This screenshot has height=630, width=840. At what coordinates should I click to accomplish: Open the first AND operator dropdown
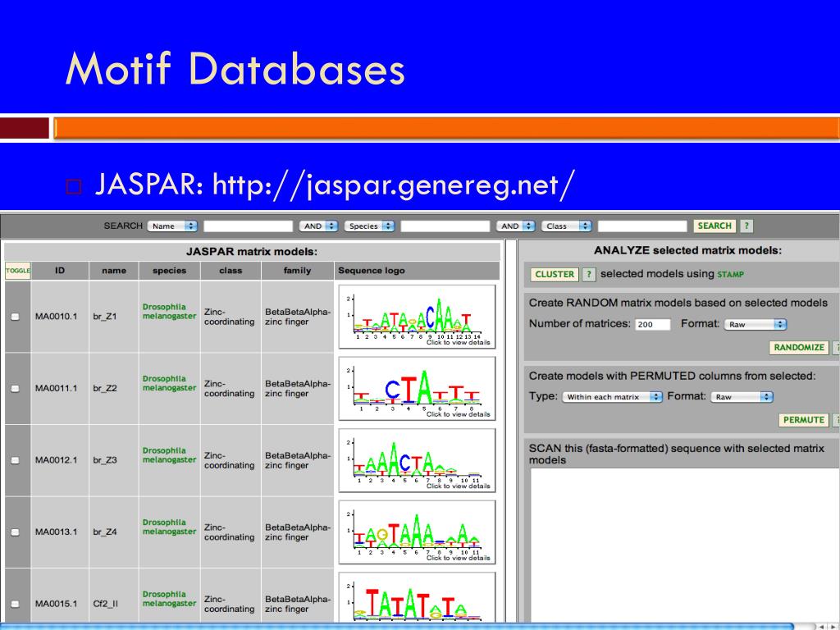click(x=318, y=226)
